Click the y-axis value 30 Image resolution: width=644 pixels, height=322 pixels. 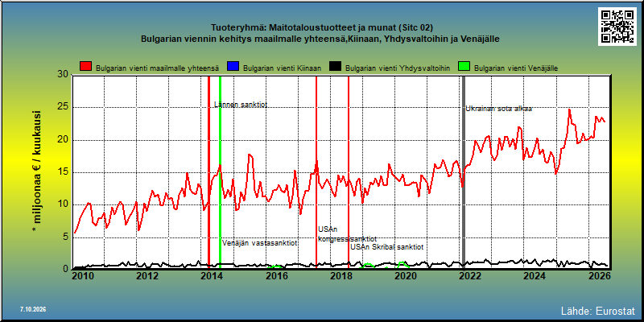(x=63, y=75)
